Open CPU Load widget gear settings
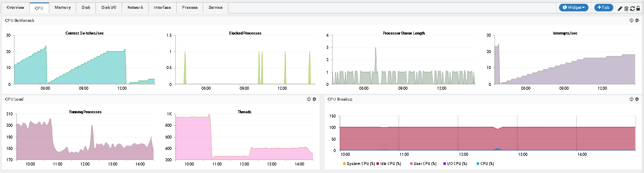 314,99
